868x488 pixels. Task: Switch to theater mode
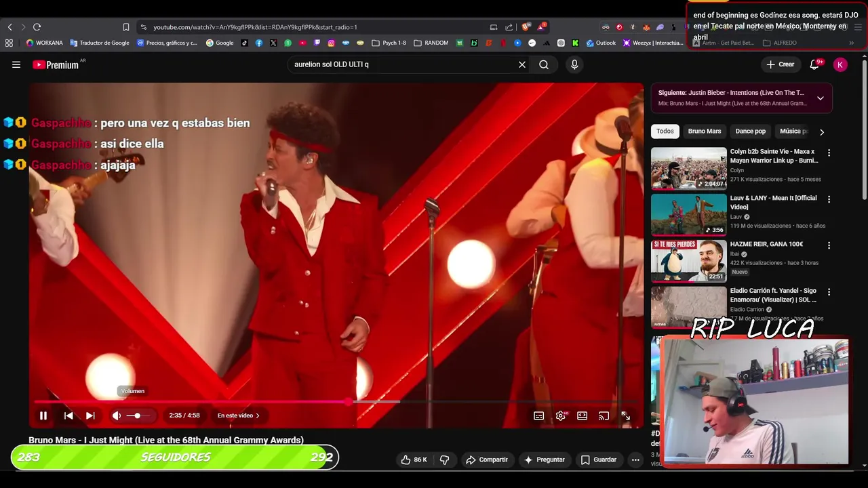[x=582, y=415]
